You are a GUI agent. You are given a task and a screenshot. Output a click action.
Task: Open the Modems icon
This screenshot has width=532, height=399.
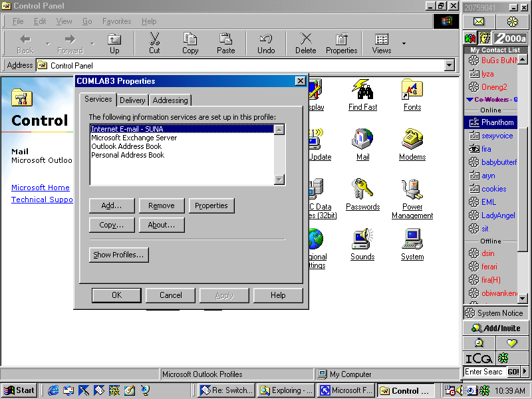[412, 144]
